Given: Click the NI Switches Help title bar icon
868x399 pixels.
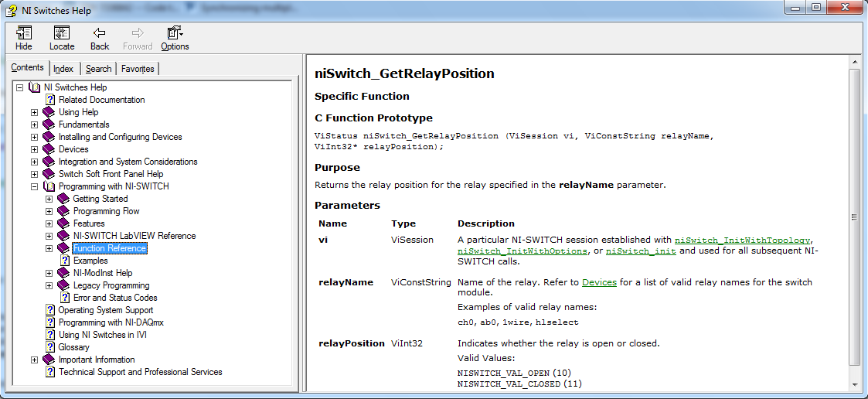Looking at the screenshot, I should (11, 10).
